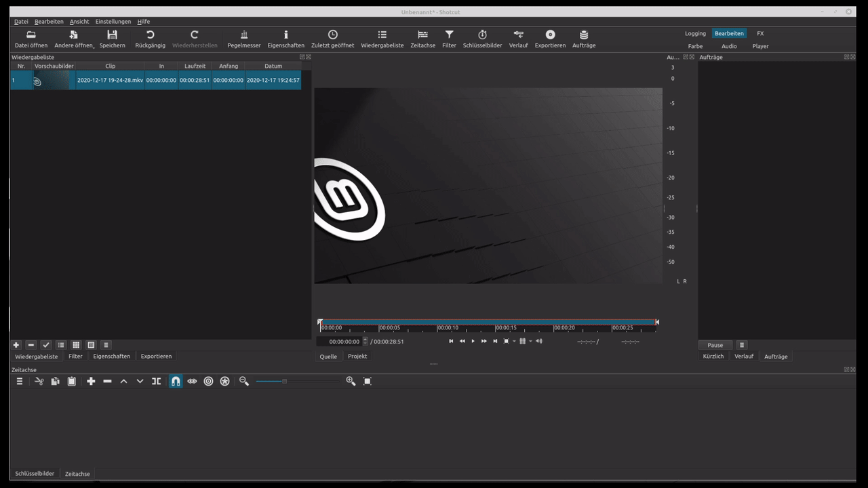This screenshot has width=868, height=488.
Task: Select Farbe layout button
Action: click(695, 46)
